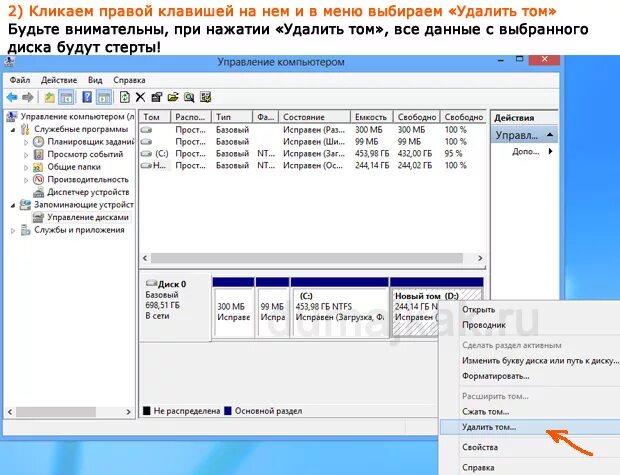Image resolution: width=620 pixels, height=475 pixels.
Task: Expand the Планировщик заданий node arrow
Action: [x=26, y=142]
